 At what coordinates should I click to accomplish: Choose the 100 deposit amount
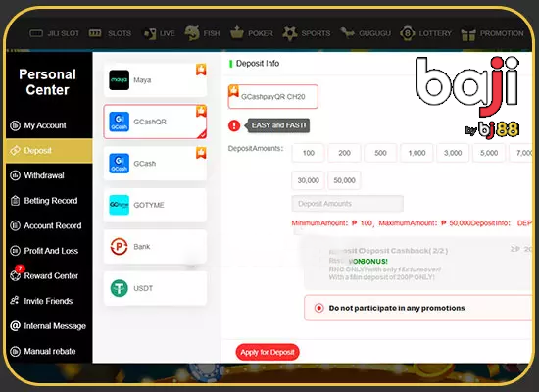coord(309,153)
